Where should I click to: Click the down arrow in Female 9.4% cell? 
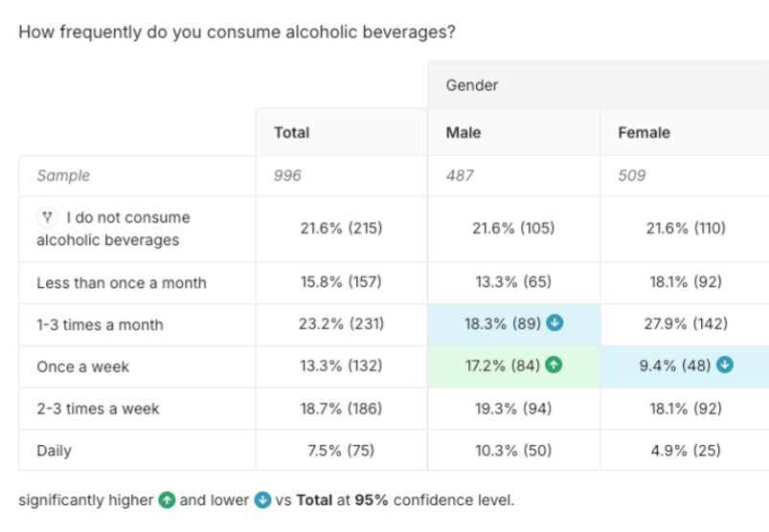(x=725, y=366)
